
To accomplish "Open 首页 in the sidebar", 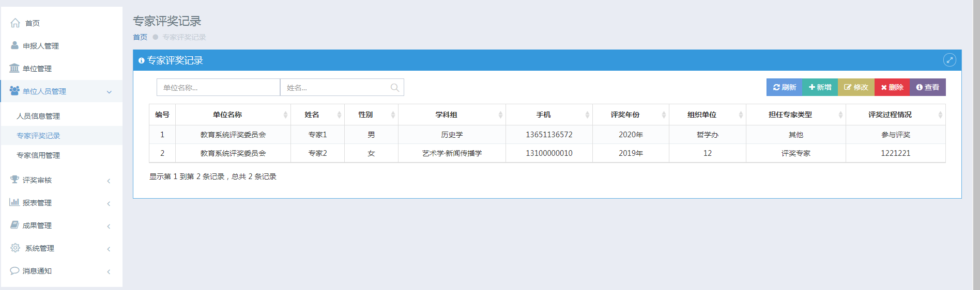I will point(62,23).
